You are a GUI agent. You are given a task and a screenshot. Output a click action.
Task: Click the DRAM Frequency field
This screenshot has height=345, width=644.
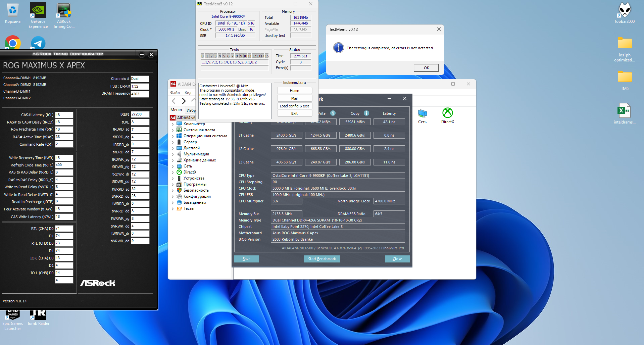pos(140,94)
